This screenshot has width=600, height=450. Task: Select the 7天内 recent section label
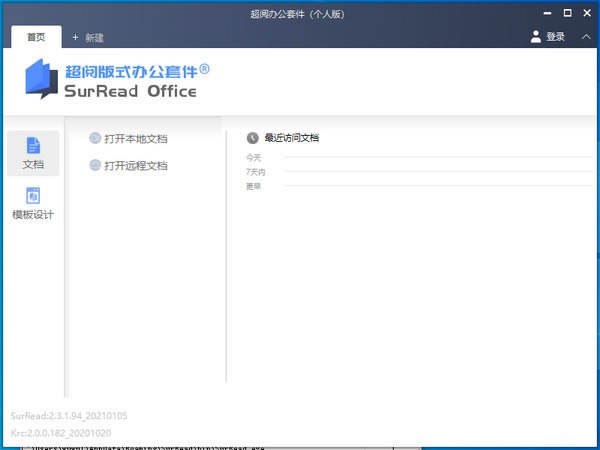(x=256, y=172)
